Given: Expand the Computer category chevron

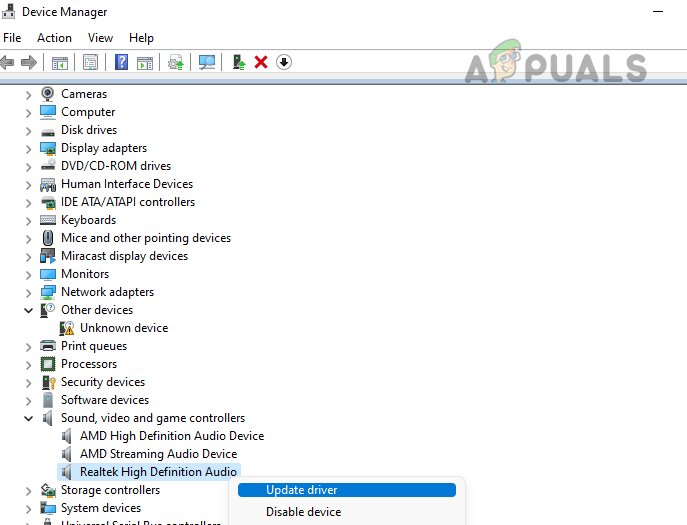Looking at the screenshot, I should coord(28,113).
